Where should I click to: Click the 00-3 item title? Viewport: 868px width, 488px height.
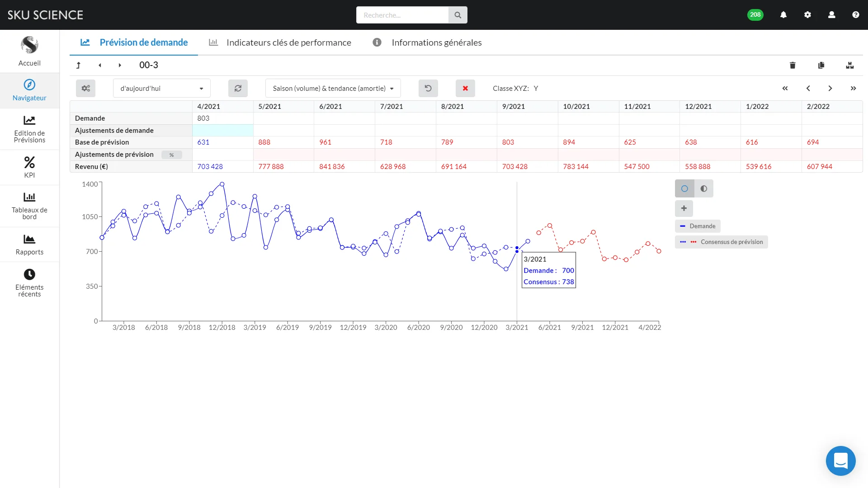click(149, 65)
